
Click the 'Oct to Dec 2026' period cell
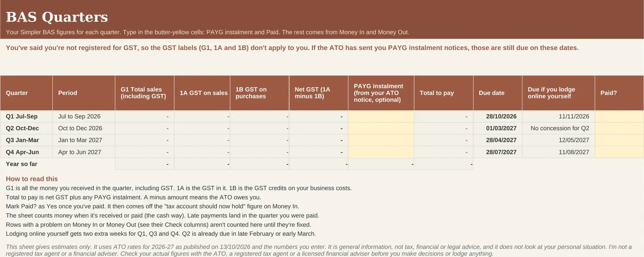pyautogui.click(x=84, y=128)
